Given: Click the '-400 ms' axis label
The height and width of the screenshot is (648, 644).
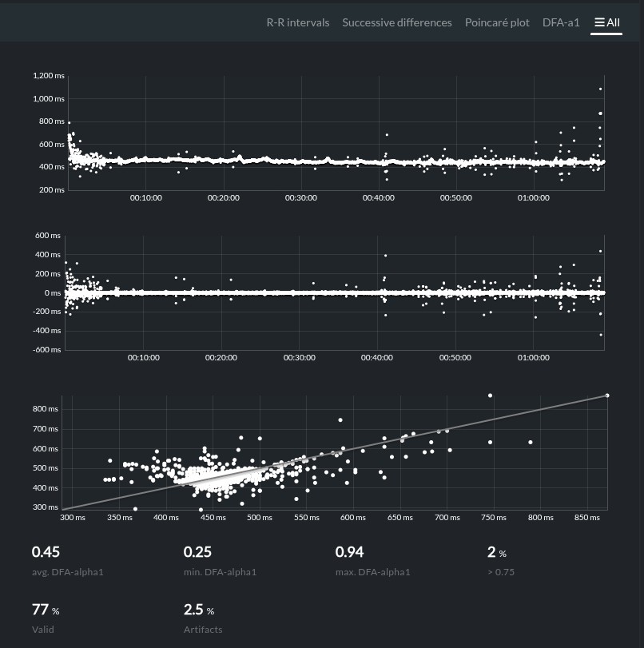Looking at the screenshot, I should (46, 331).
